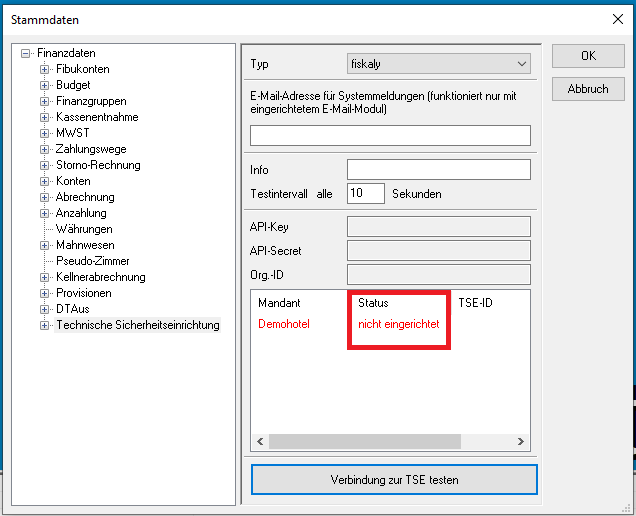Click the API-Key field

[438, 227]
